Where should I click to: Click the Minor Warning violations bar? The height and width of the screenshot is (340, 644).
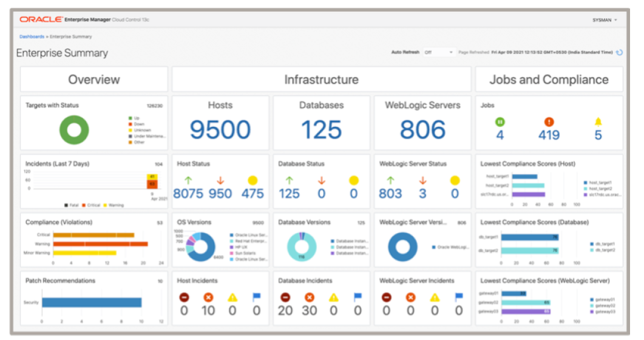(x=84, y=253)
